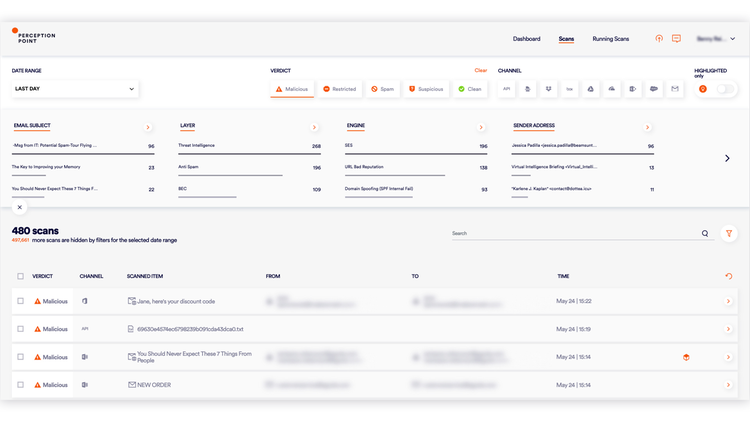Open the Date Range "Last Day" dropdown

75,89
